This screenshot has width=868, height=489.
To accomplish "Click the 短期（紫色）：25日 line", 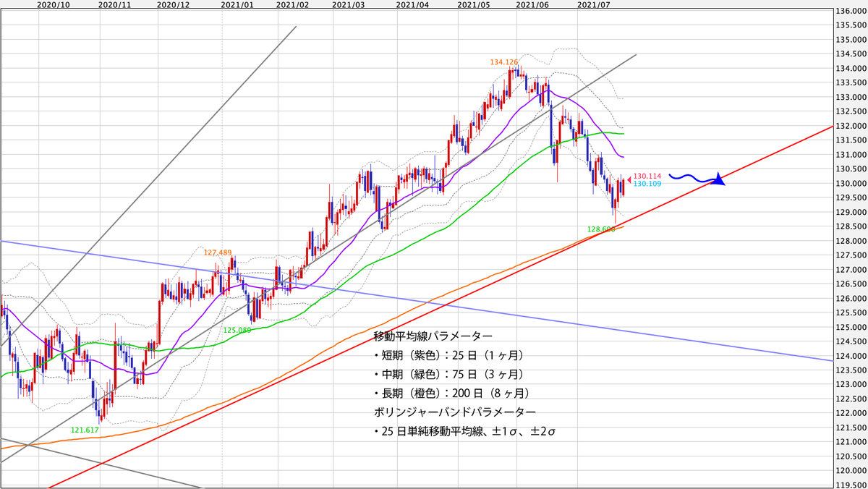I will [x=450, y=355].
